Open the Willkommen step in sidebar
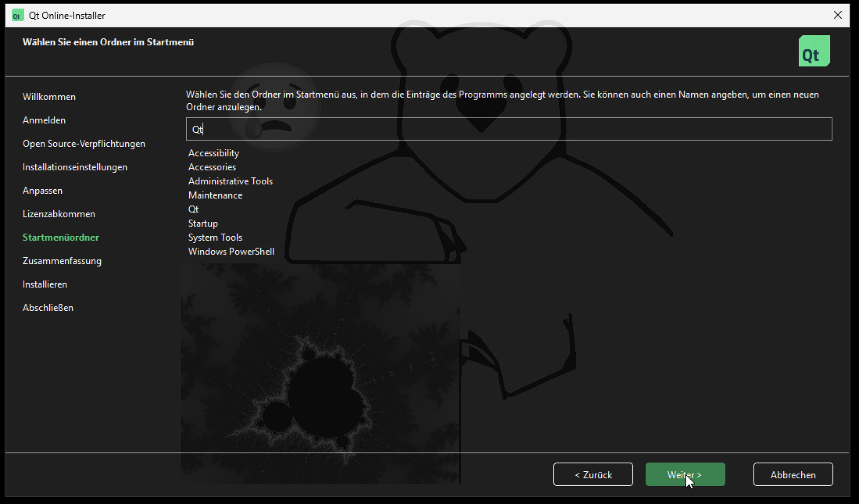The height and width of the screenshot is (504, 859). (49, 97)
